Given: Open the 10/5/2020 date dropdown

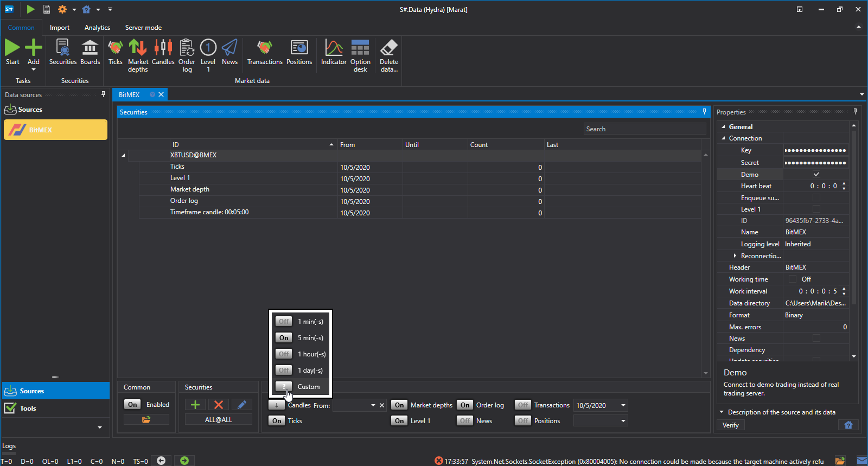Looking at the screenshot, I should coord(623,405).
